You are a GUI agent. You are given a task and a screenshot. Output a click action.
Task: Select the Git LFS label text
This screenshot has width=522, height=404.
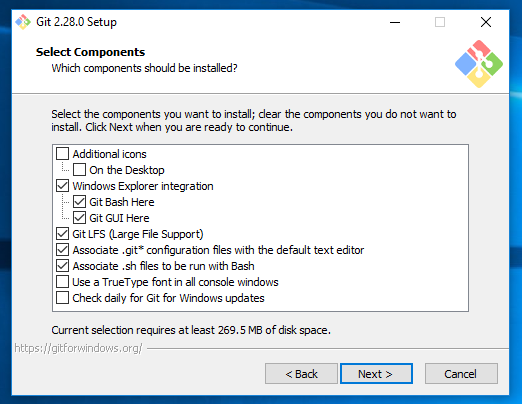pyautogui.click(x=138, y=234)
